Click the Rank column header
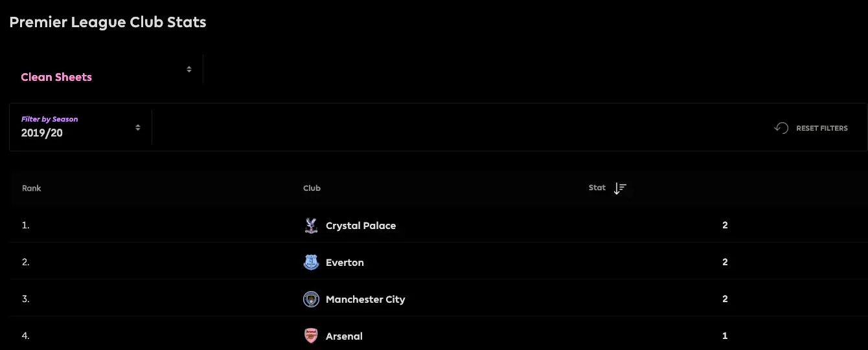Image resolution: width=868 pixels, height=350 pixels. [x=32, y=188]
